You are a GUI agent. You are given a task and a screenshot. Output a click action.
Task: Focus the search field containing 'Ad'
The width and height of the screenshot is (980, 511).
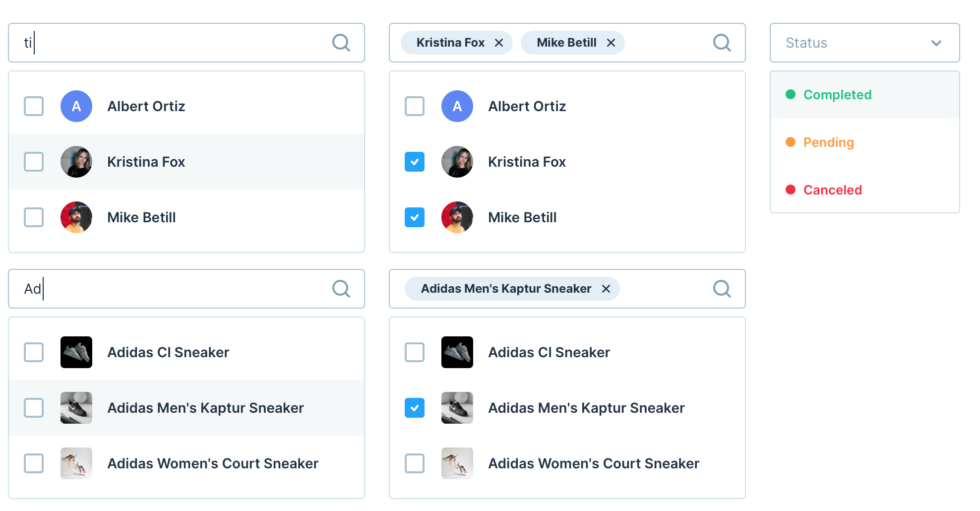click(186, 289)
